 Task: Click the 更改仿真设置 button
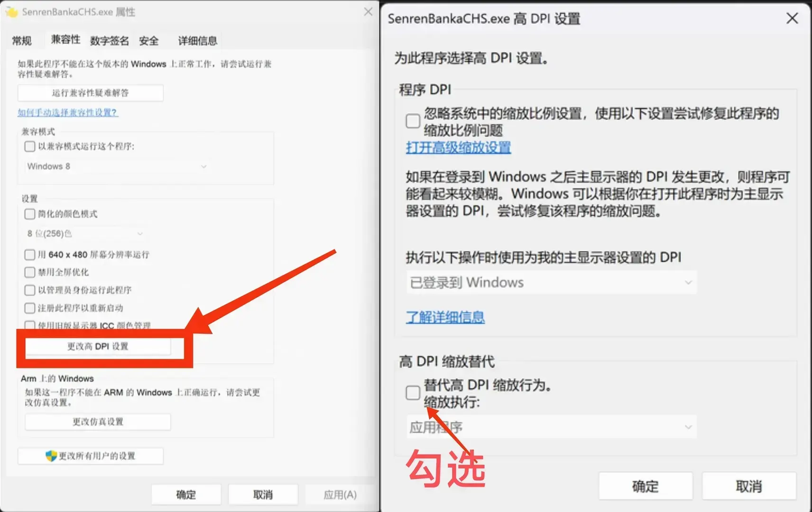coord(98,422)
